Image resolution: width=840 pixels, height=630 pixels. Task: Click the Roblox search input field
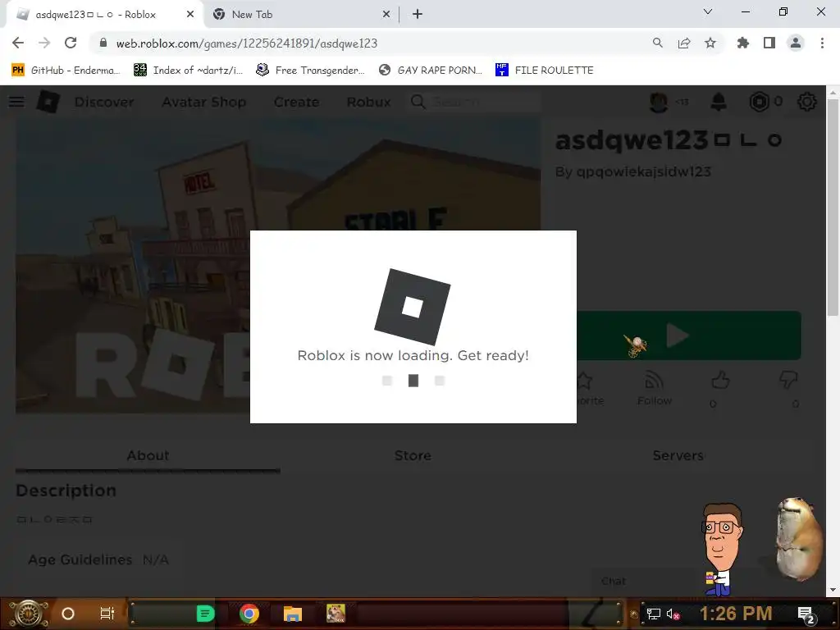tap(485, 101)
